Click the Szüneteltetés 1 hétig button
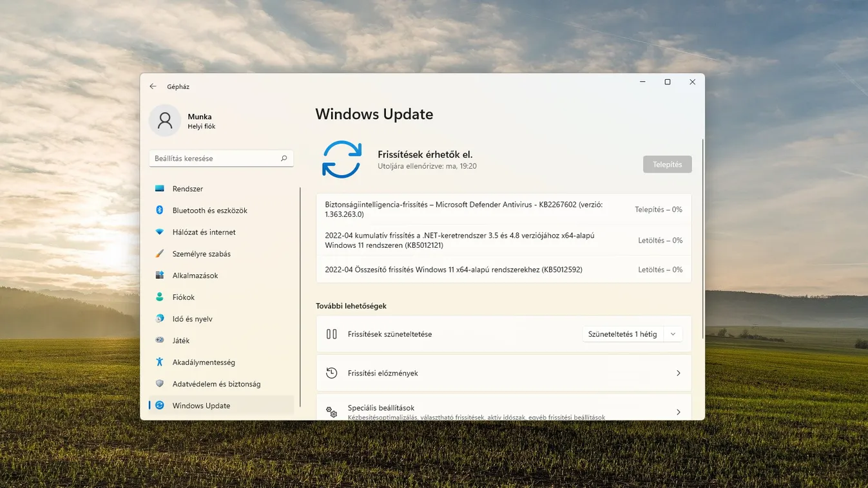The width and height of the screenshot is (868, 488). (622, 334)
